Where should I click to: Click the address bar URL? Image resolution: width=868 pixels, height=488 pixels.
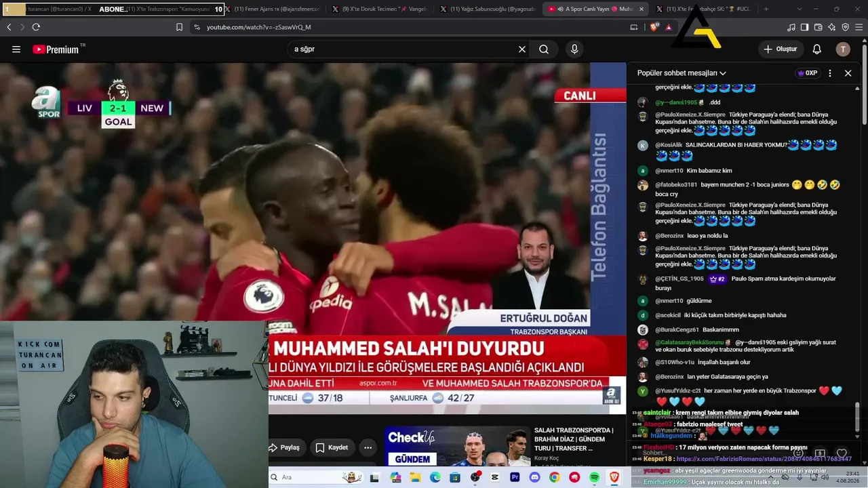click(x=258, y=27)
